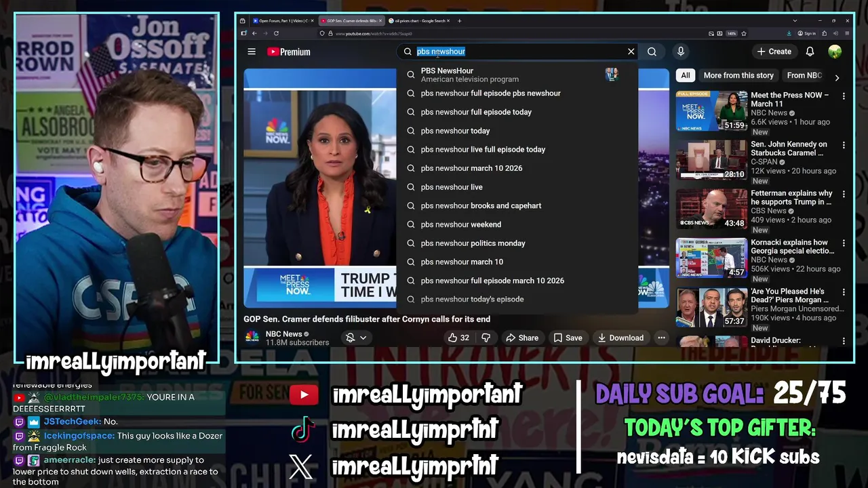
Task: Select suggestion 'pbs newshour politics monday'
Action: 517,243
